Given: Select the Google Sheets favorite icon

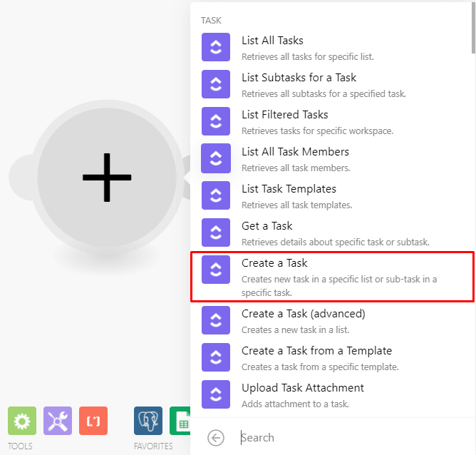Looking at the screenshot, I should 180,421.
